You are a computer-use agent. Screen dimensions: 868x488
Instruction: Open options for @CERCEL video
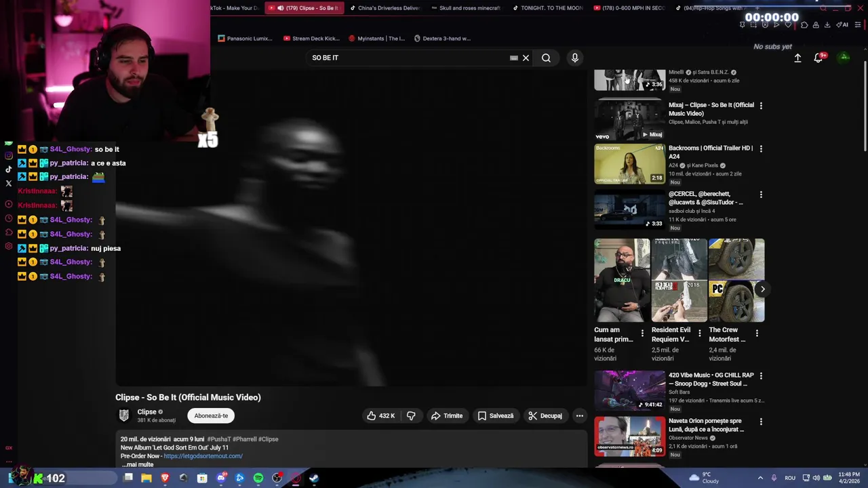[x=761, y=195]
